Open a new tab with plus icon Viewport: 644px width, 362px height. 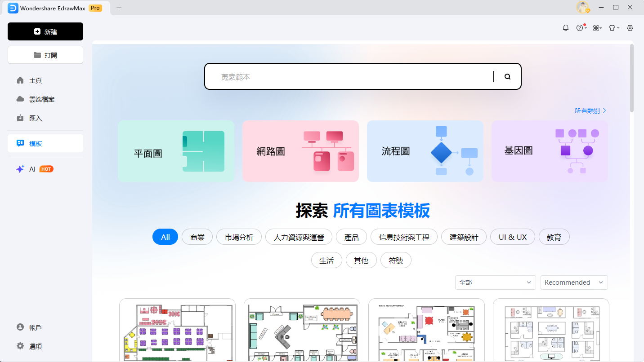pyautogui.click(x=119, y=8)
